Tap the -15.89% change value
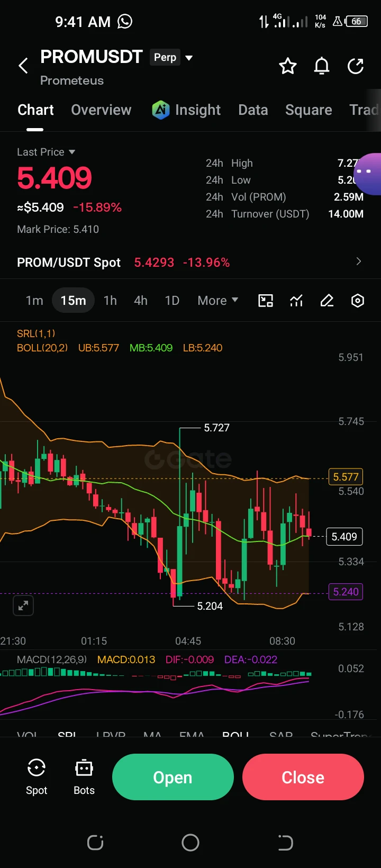 tap(97, 207)
